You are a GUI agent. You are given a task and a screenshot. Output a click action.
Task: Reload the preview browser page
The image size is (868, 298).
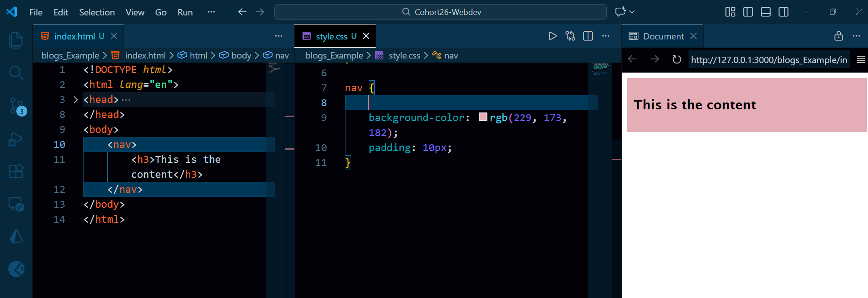677,59
